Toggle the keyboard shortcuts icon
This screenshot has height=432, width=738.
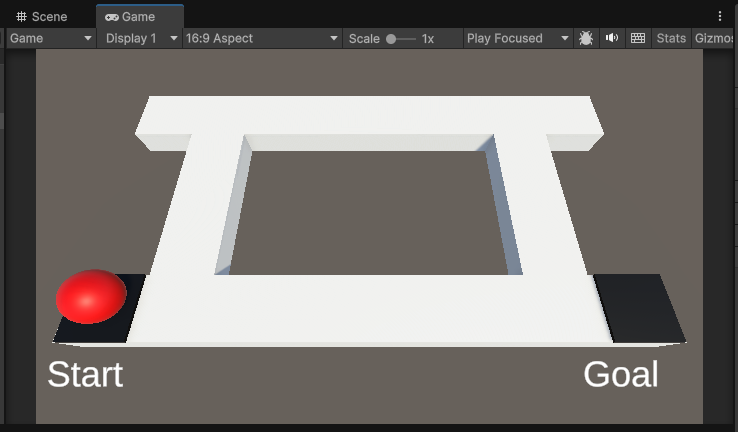(638, 38)
